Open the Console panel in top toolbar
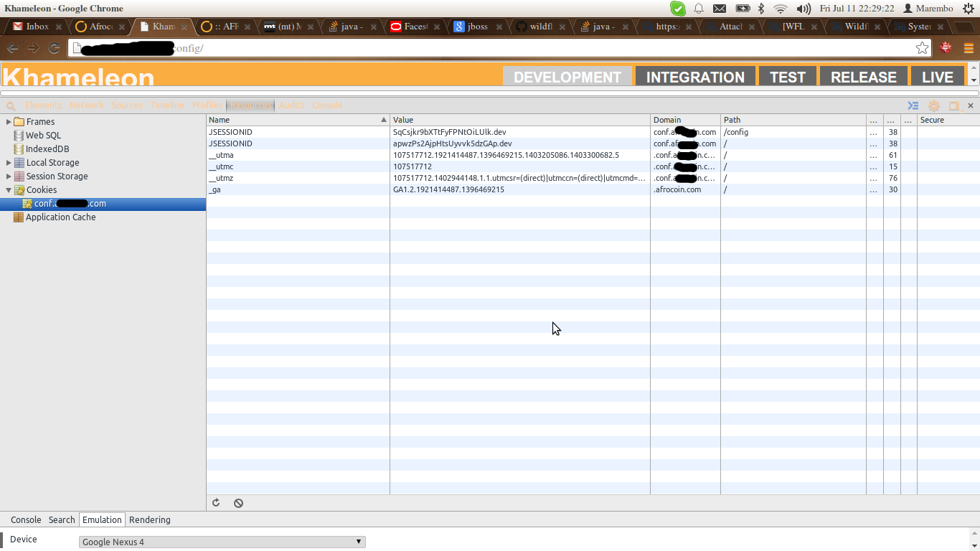The width and height of the screenshot is (980, 551). (327, 105)
